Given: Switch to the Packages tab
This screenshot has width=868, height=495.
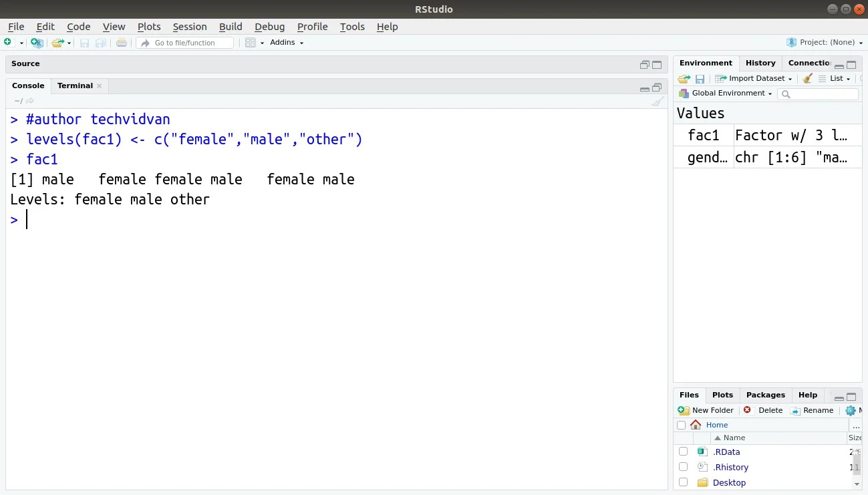Looking at the screenshot, I should pyautogui.click(x=766, y=395).
